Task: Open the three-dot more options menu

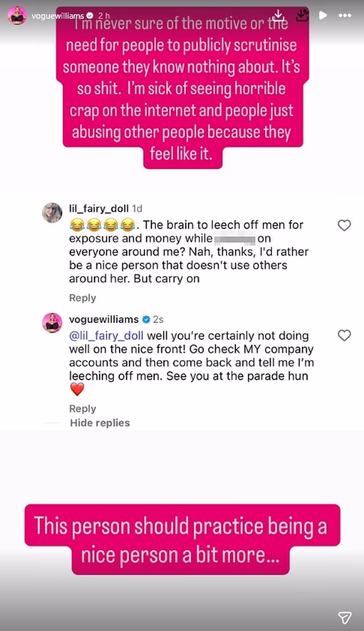Action: (x=344, y=16)
